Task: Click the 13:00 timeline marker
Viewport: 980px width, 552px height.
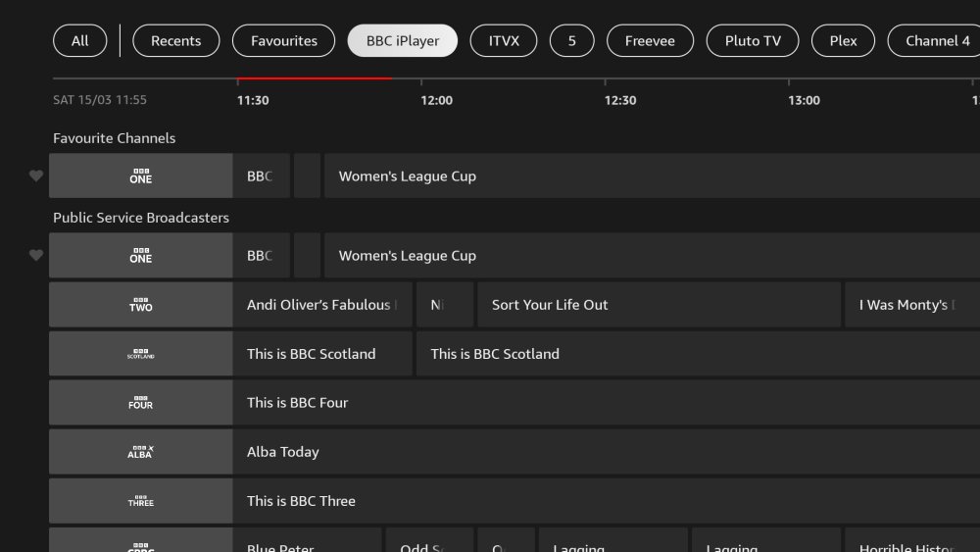Action: (x=804, y=100)
